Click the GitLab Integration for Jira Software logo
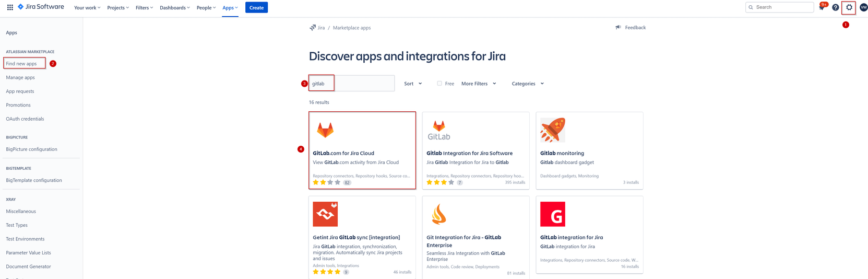 click(439, 130)
